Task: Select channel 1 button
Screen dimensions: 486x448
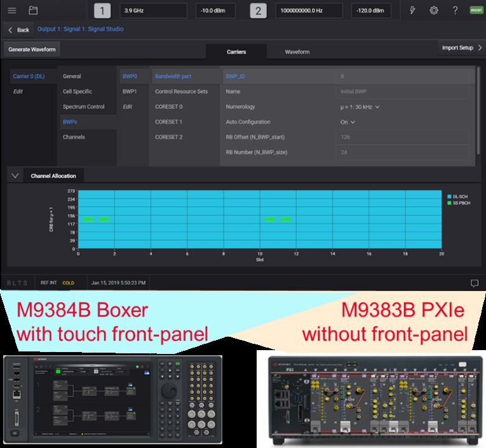Action: coord(102,11)
